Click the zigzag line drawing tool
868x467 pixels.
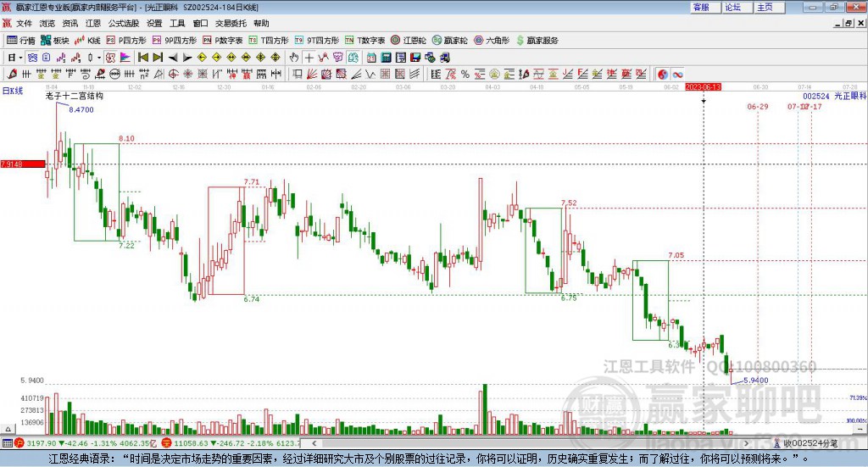pos(370,74)
